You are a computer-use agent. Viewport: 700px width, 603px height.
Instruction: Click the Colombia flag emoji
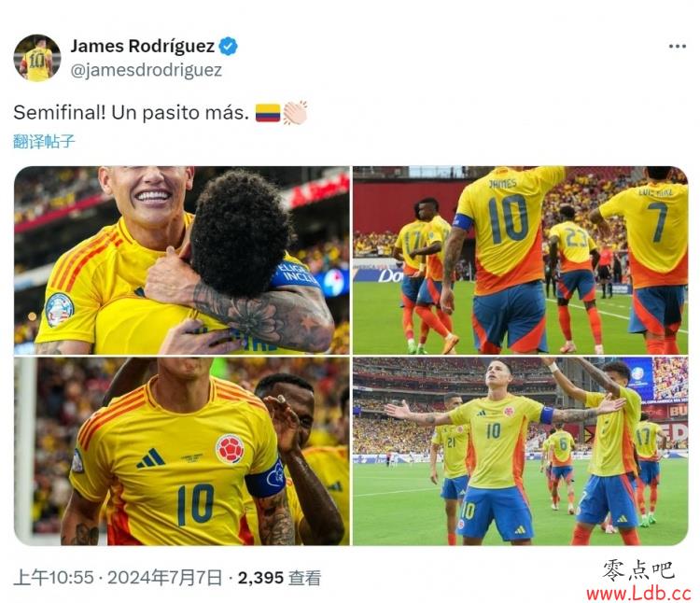tap(268, 113)
